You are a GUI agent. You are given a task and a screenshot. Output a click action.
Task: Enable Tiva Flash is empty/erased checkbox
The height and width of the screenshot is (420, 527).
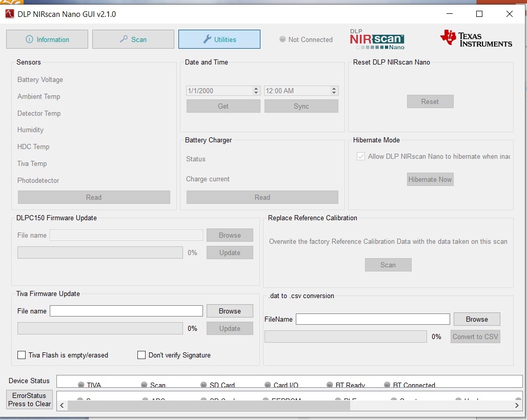click(22, 355)
